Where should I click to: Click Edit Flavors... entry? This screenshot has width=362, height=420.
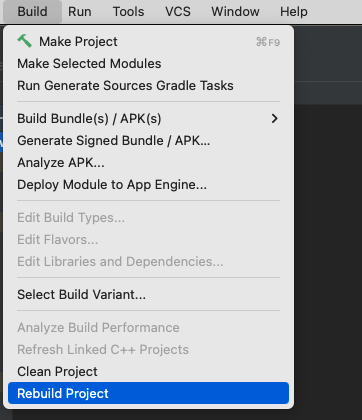point(148,240)
